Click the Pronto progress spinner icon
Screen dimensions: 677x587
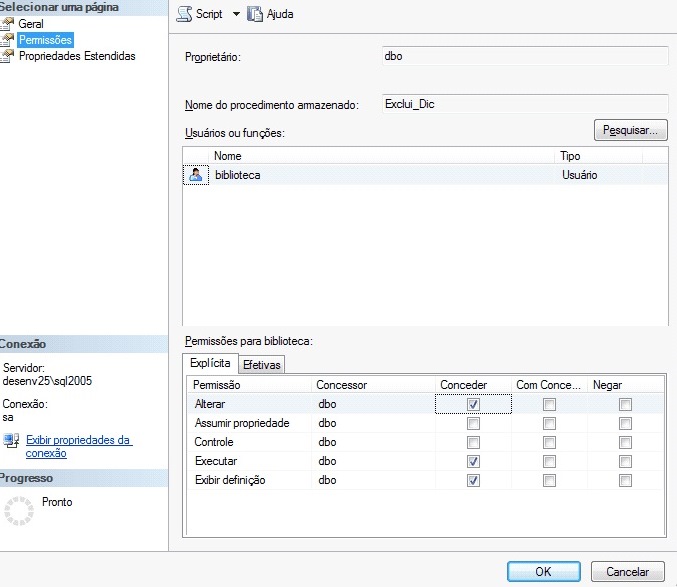[x=19, y=511]
